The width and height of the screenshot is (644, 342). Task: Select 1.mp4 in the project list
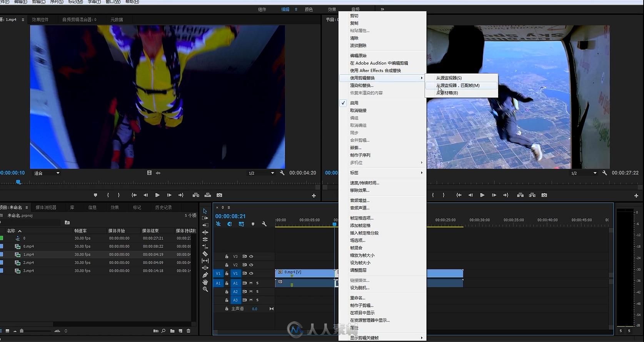pos(28,255)
